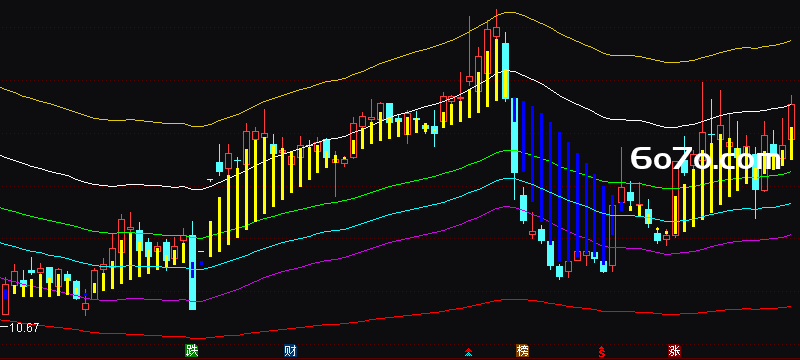The width and height of the screenshot is (800, 360).
Task: Open the 6o7o.com watermark link
Action: click(706, 159)
